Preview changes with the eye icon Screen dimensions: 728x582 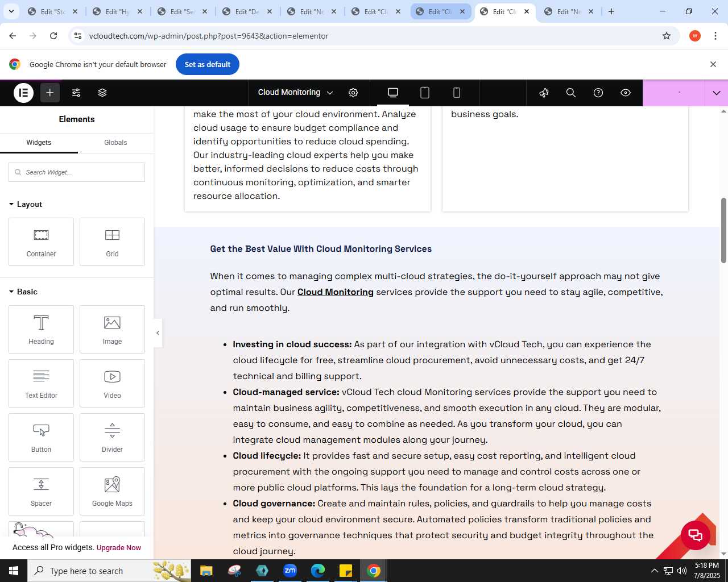626,93
